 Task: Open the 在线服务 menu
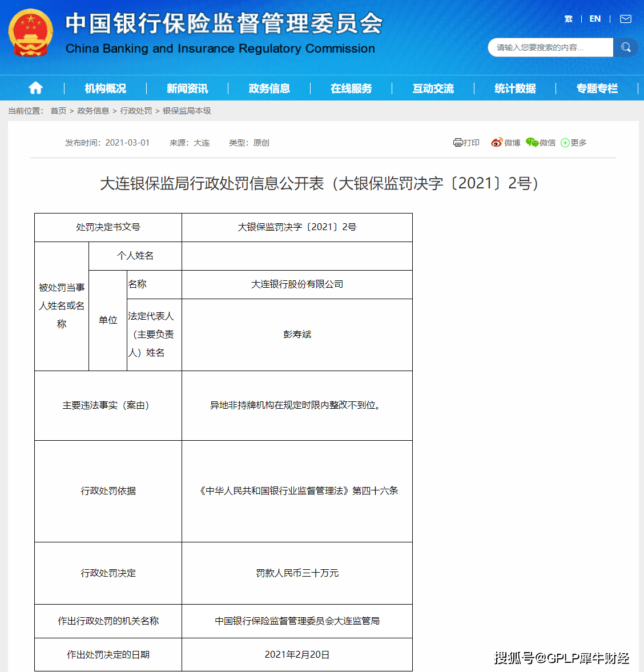click(351, 88)
